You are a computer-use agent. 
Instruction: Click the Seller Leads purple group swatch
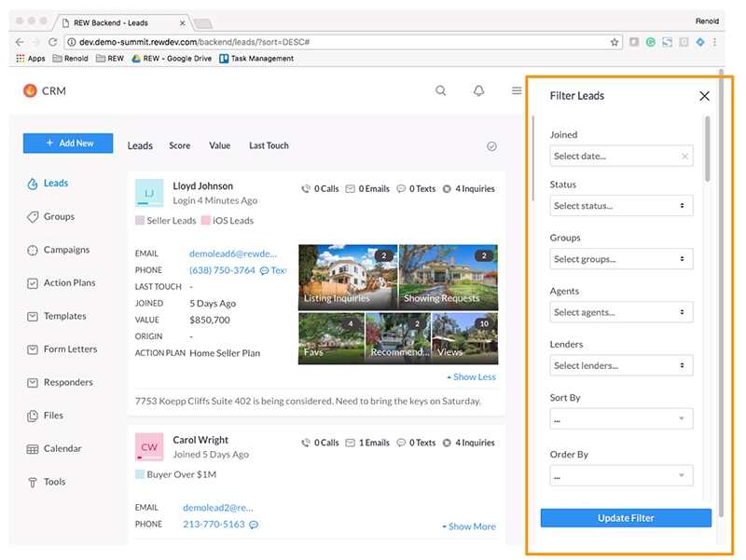click(x=140, y=221)
